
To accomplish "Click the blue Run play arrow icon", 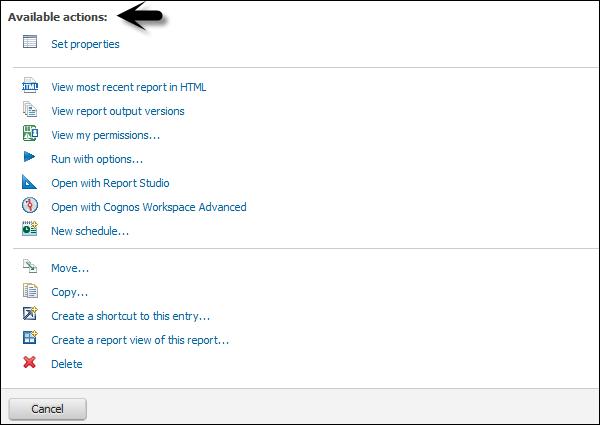I will (30, 158).
